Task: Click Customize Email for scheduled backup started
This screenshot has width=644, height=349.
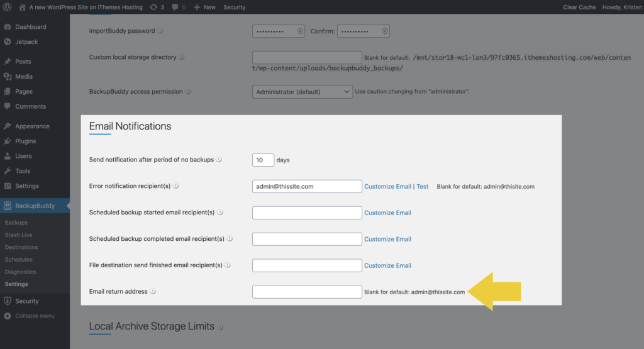Action: [387, 213]
